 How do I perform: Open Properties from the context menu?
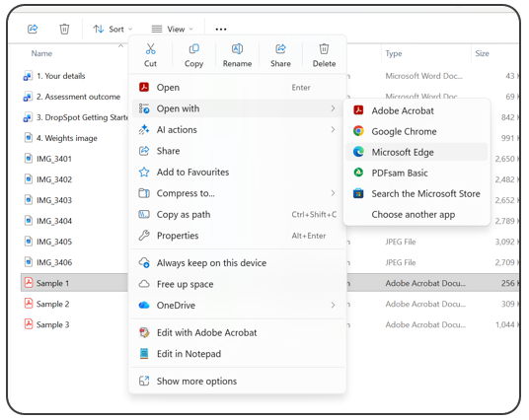[238, 236]
